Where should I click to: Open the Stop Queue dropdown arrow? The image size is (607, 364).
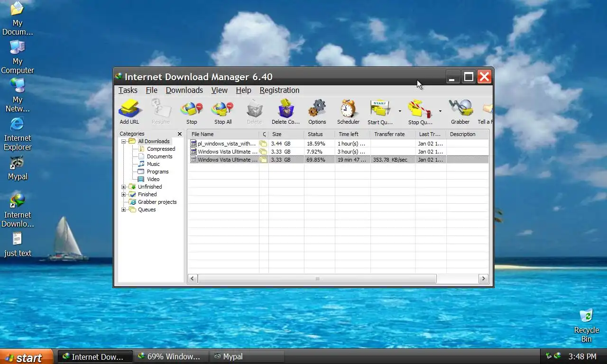pyautogui.click(x=440, y=111)
